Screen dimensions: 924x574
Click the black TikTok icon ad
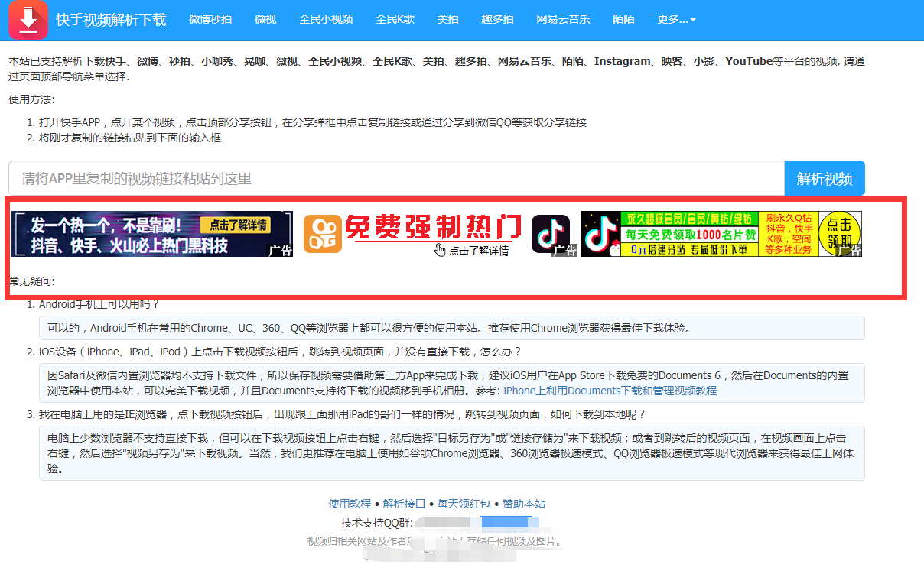click(x=551, y=234)
